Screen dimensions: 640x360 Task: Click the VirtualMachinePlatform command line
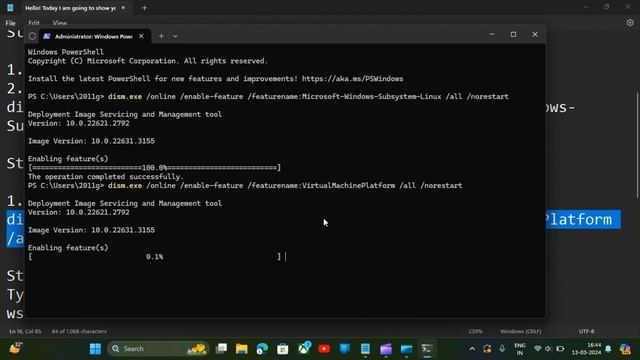(x=245, y=186)
